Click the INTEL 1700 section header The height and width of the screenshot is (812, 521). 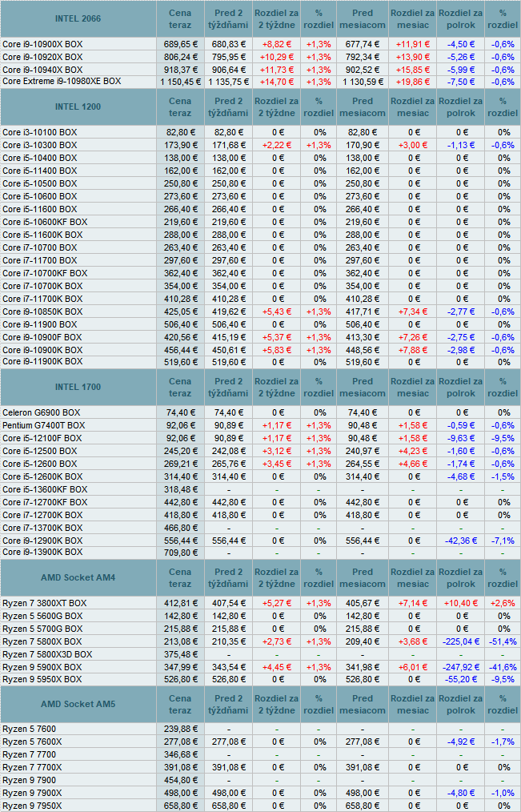[x=78, y=388]
